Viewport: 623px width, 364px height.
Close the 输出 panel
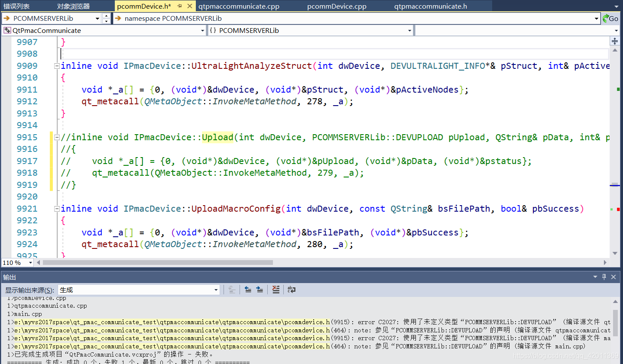[x=613, y=277]
